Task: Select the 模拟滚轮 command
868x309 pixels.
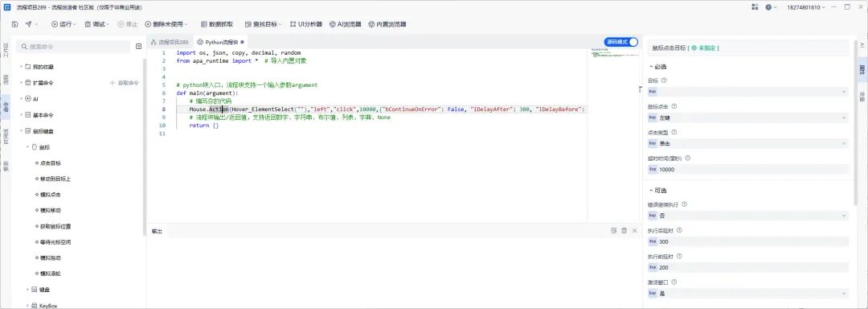Action: pos(51,274)
